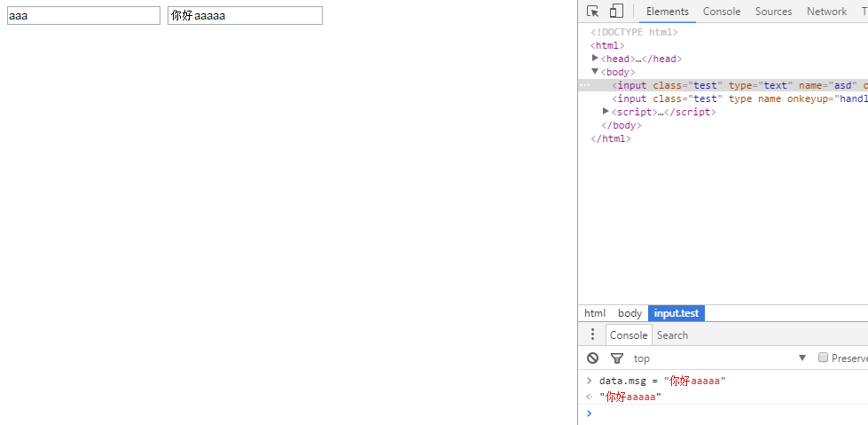Select the closing html tag row
The width and height of the screenshot is (868, 425).
[611, 138]
